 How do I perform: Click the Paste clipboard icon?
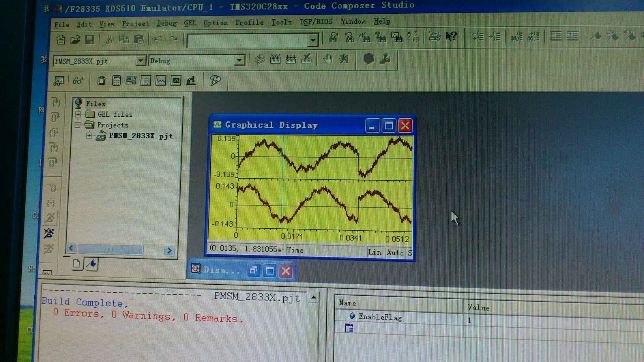pos(139,39)
